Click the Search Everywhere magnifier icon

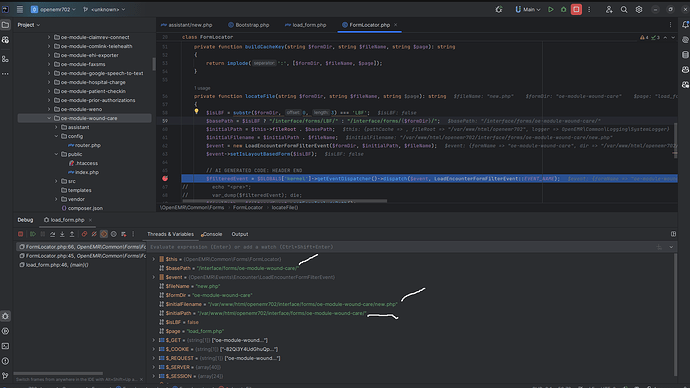[x=624, y=9]
